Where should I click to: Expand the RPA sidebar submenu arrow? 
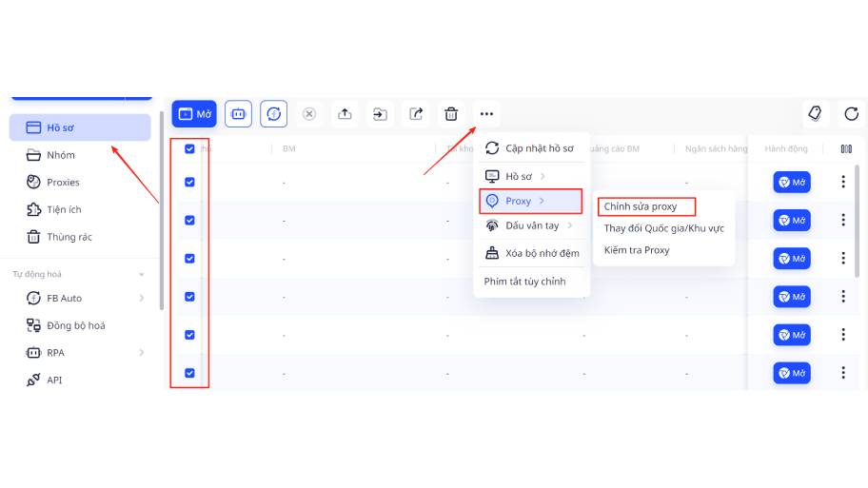(142, 352)
